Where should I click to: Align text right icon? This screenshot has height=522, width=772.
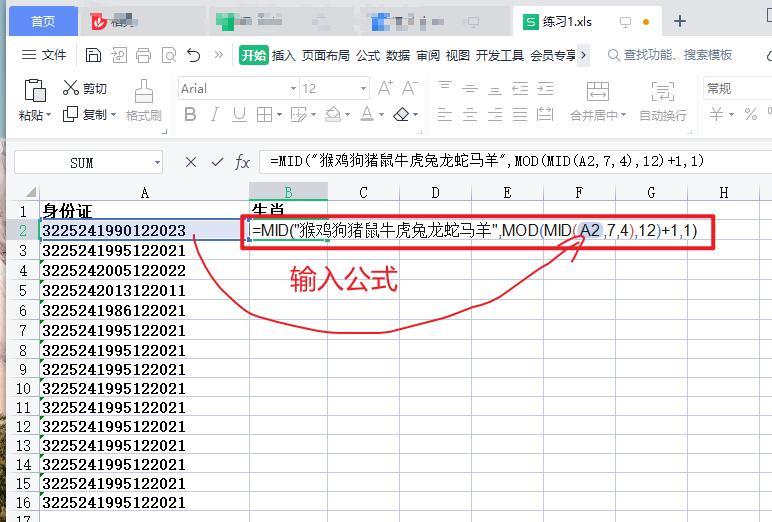coord(495,115)
